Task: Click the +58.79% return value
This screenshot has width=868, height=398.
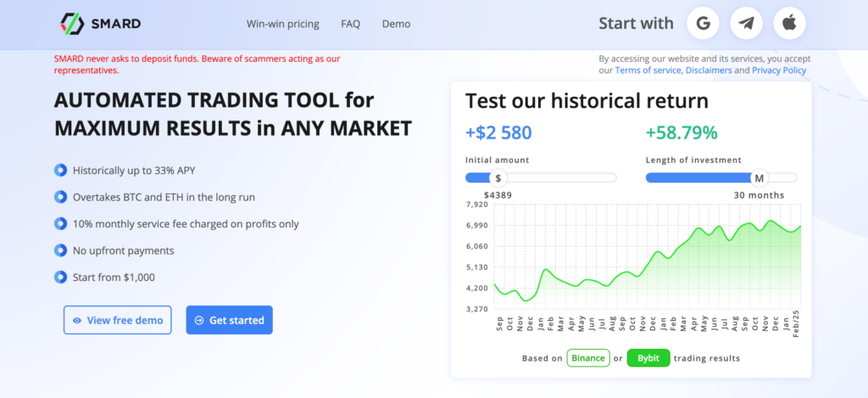Action: (x=682, y=132)
